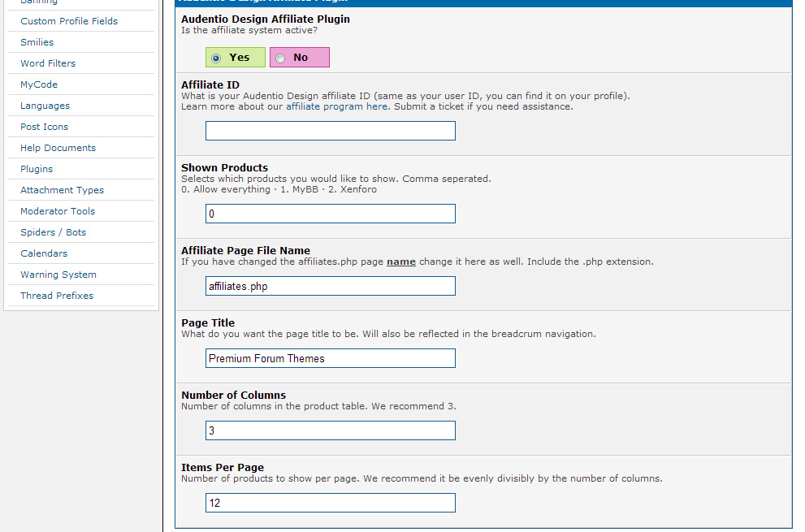Select the No radio button
This screenshot has height=532, width=805.
coord(281,58)
